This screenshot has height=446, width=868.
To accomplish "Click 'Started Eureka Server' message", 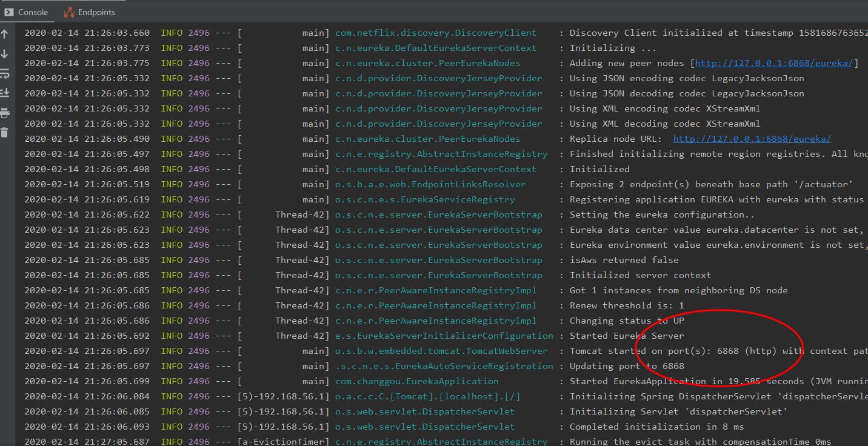I will pos(626,336).
